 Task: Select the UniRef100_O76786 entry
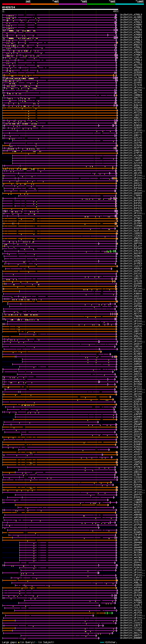[131, 30]
